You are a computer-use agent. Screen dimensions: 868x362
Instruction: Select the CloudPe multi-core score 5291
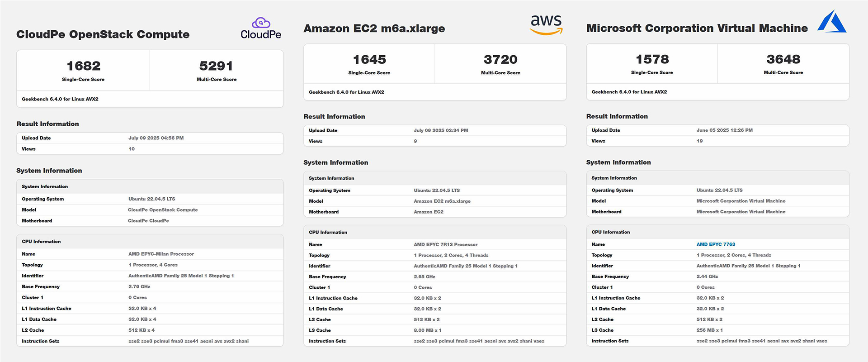tap(216, 66)
